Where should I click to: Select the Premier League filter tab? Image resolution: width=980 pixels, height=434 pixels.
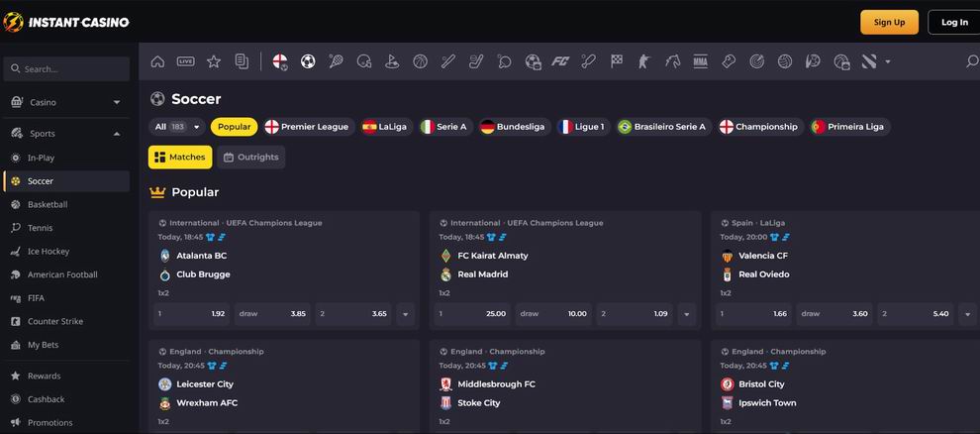[309, 127]
